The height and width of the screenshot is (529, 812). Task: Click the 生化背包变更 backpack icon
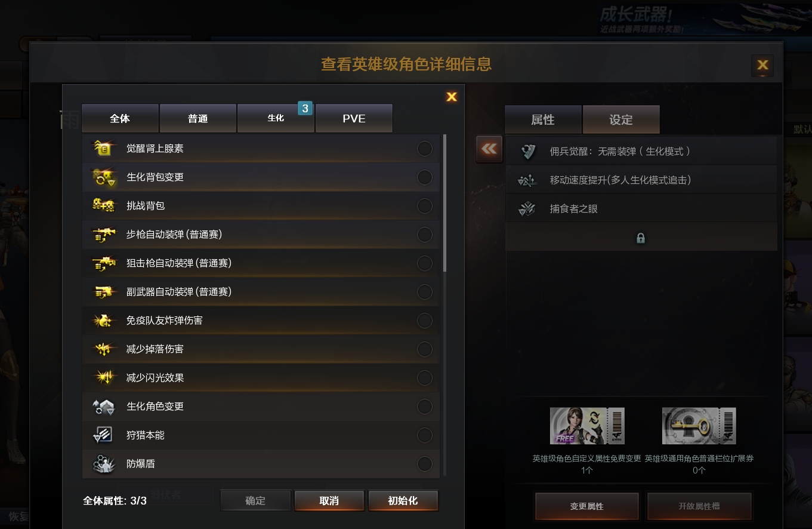click(x=103, y=177)
